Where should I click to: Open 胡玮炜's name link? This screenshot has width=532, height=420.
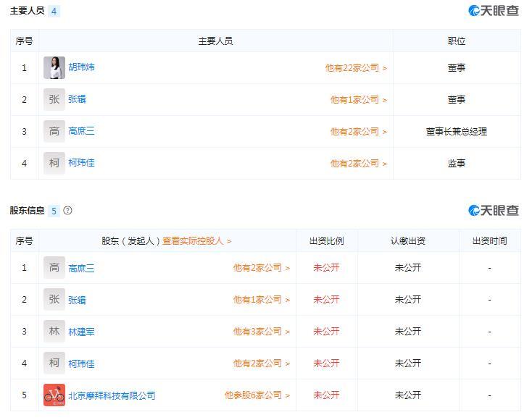pyautogui.click(x=81, y=67)
